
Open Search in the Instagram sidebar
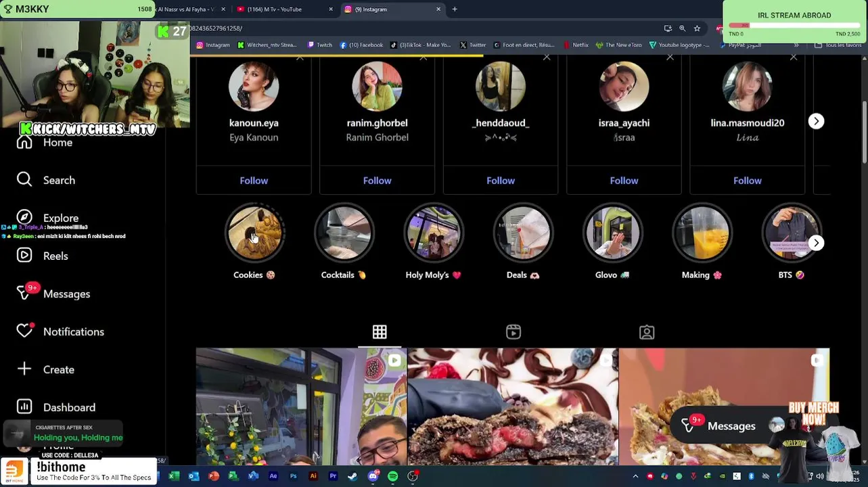pos(46,180)
